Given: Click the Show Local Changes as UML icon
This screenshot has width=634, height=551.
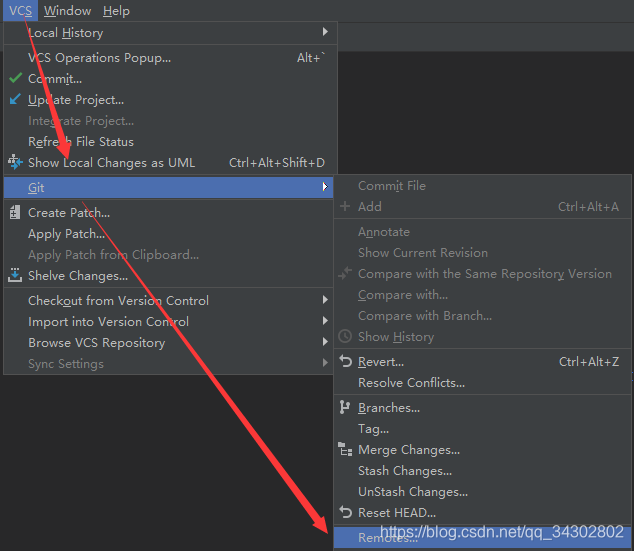Looking at the screenshot, I should pyautogui.click(x=15, y=162).
